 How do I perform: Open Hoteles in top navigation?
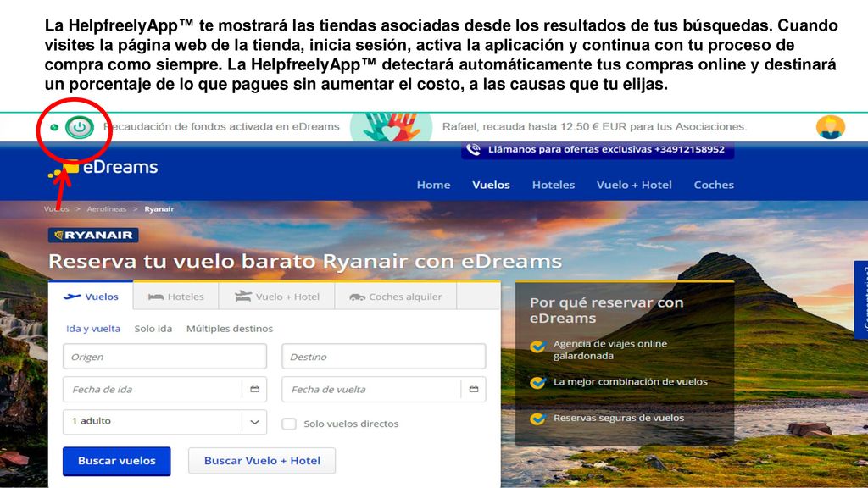coord(554,185)
